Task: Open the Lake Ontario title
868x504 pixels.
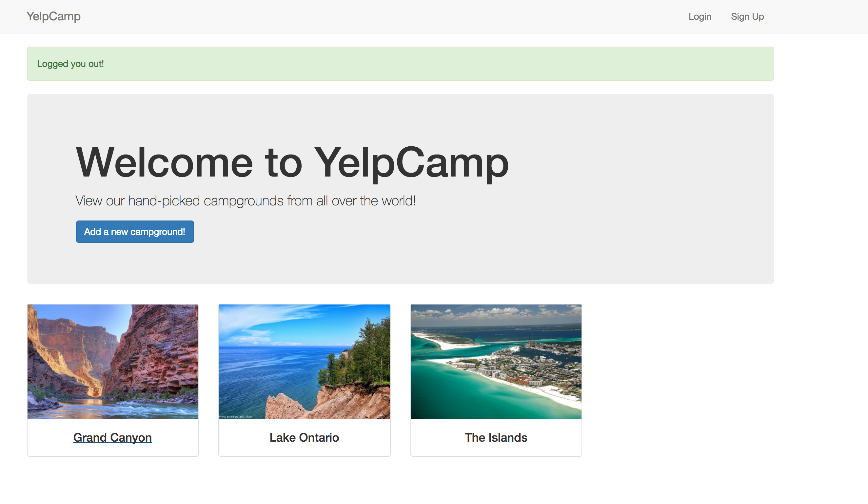Action: 304,437
